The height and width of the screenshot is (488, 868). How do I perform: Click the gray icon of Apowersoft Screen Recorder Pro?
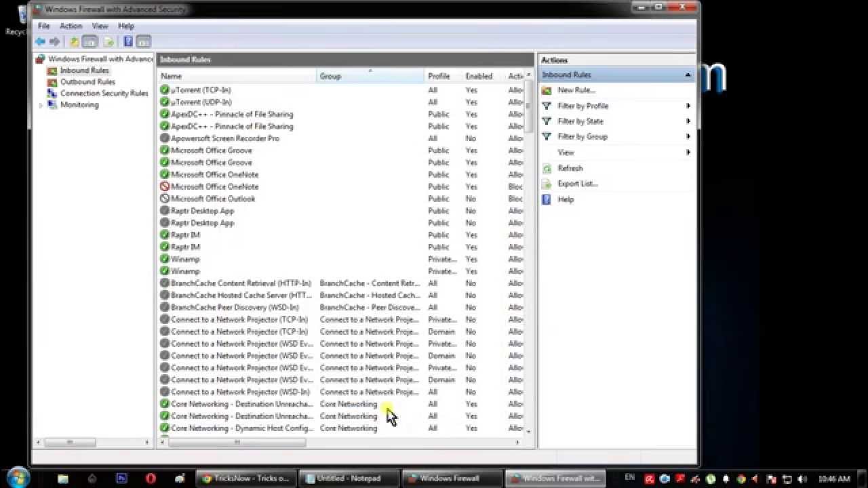pos(165,138)
